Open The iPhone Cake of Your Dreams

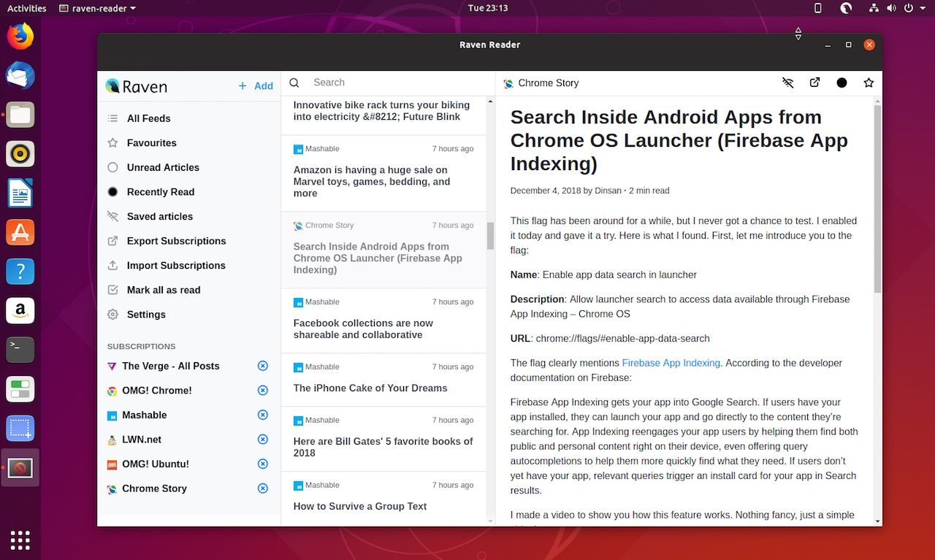pyautogui.click(x=383, y=380)
